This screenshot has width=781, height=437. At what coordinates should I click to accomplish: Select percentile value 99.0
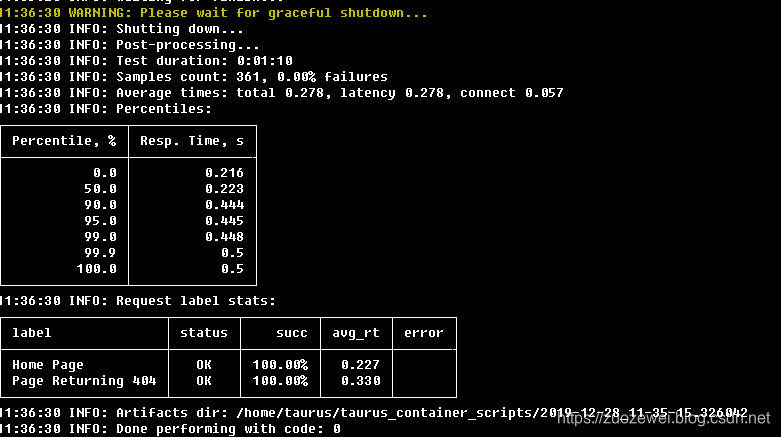101,237
